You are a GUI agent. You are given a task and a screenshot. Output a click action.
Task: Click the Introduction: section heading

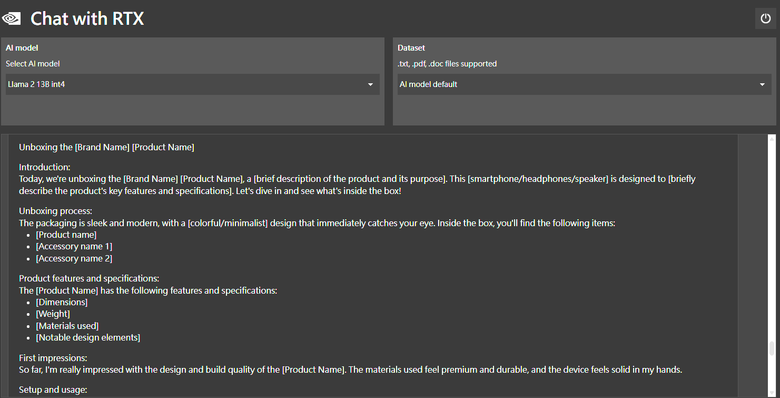tap(45, 167)
